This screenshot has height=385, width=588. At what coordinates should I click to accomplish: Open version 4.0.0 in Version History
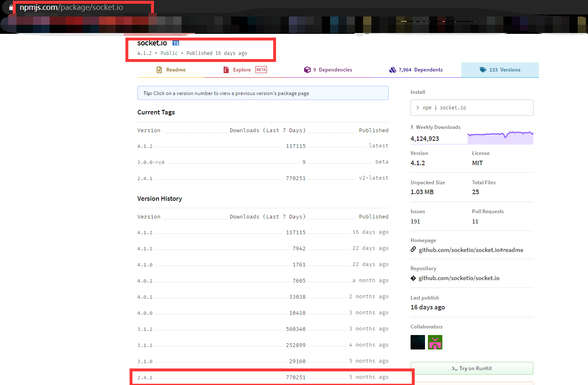(x=145, y=313)
